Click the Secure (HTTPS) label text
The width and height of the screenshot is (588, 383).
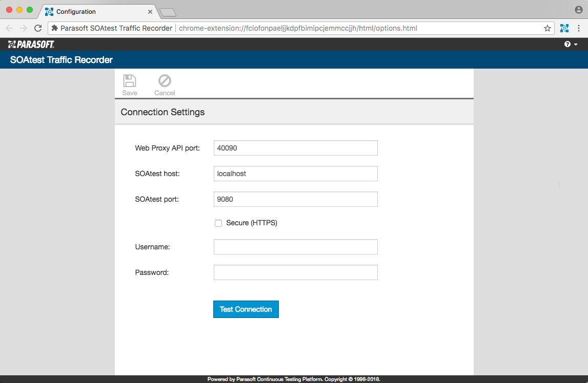pos(252,223)
